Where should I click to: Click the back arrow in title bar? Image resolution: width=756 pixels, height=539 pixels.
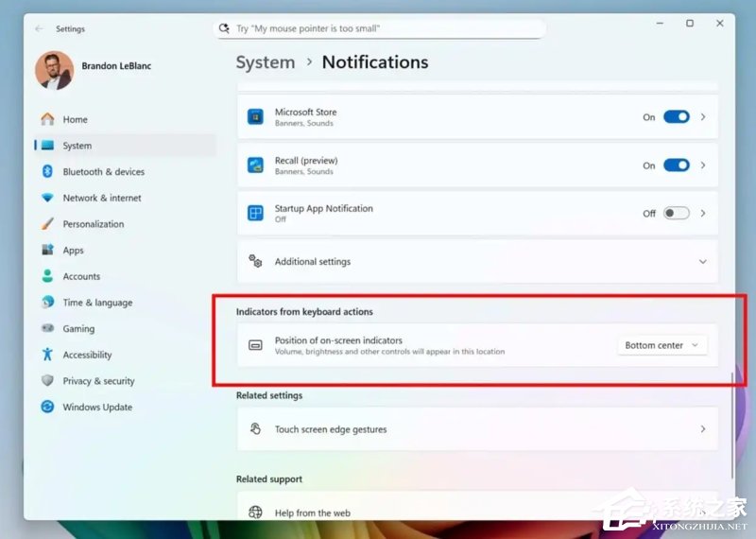(39, 29)
